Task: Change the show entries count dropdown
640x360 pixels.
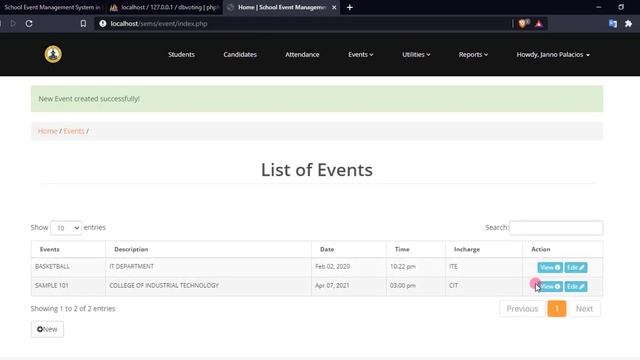Action: click(x=66, y=228)
